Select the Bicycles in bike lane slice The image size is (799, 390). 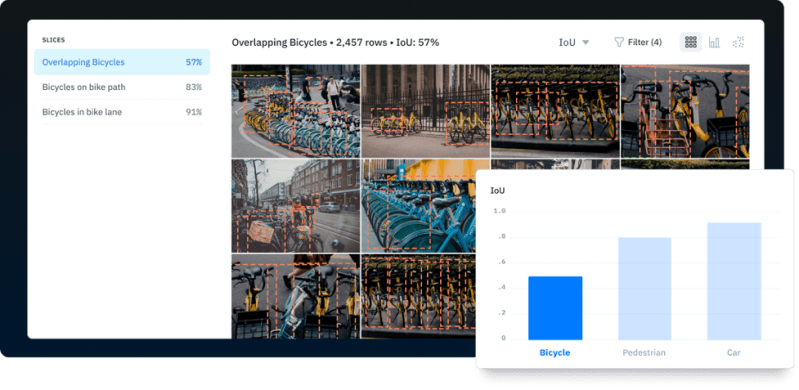(x=122, y=112)
